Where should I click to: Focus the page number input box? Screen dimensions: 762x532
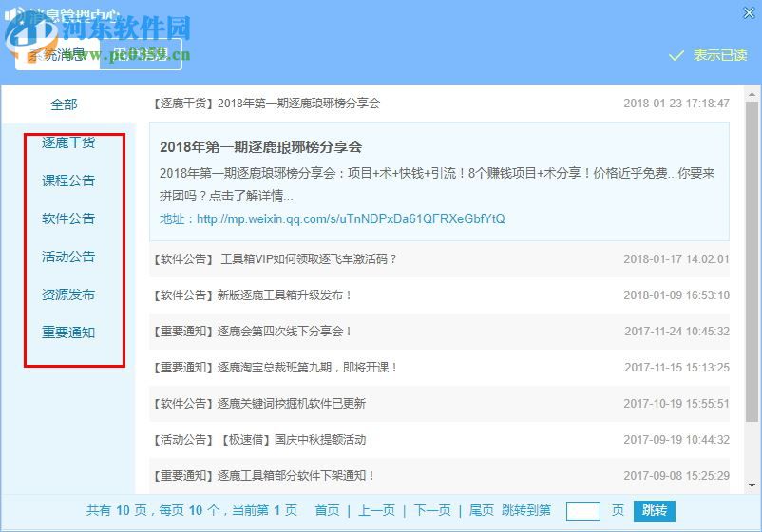point(582,511)
